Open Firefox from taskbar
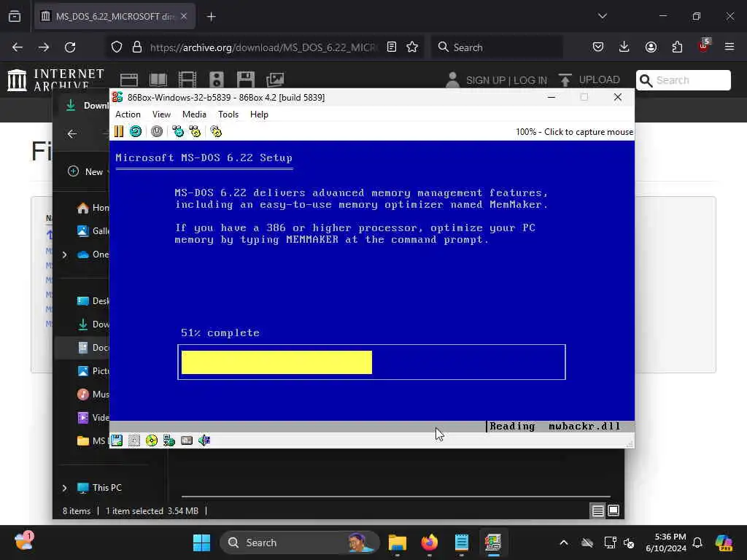Image resolution: width=747 pixels, height=560 pixels. 429,542
